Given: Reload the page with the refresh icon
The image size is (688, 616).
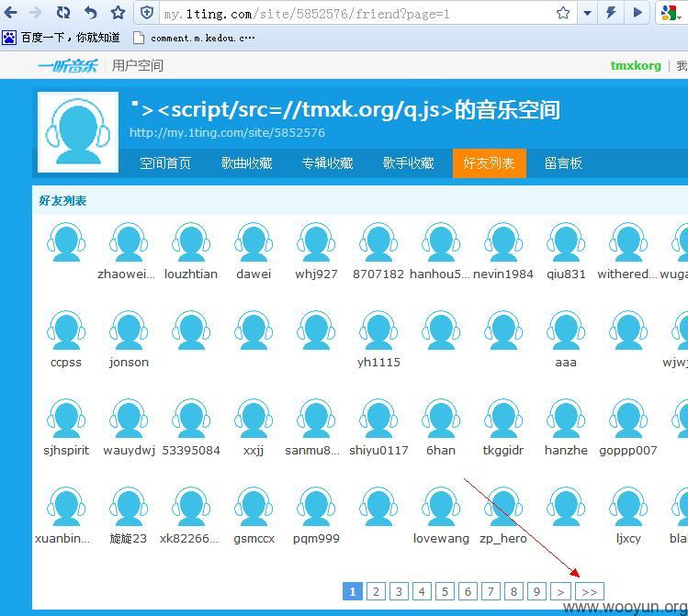Looking at the screenshot, I should point(63,13).
